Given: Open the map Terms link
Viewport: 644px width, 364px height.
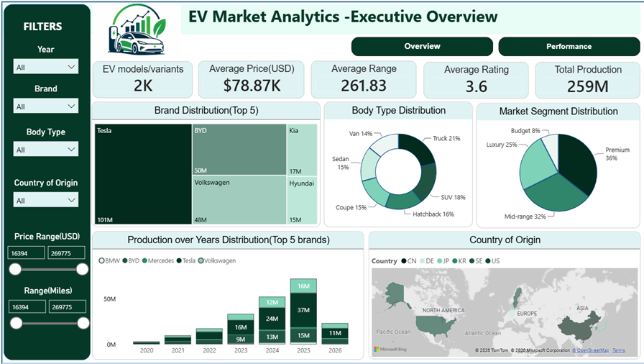Looking at the screenshot, I should coord(619,350).
